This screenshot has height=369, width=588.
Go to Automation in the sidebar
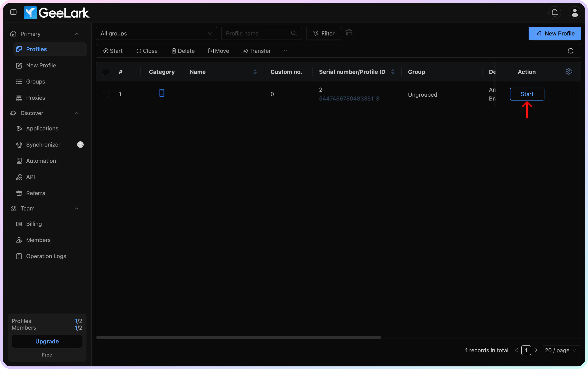click(x=41, y=161)
